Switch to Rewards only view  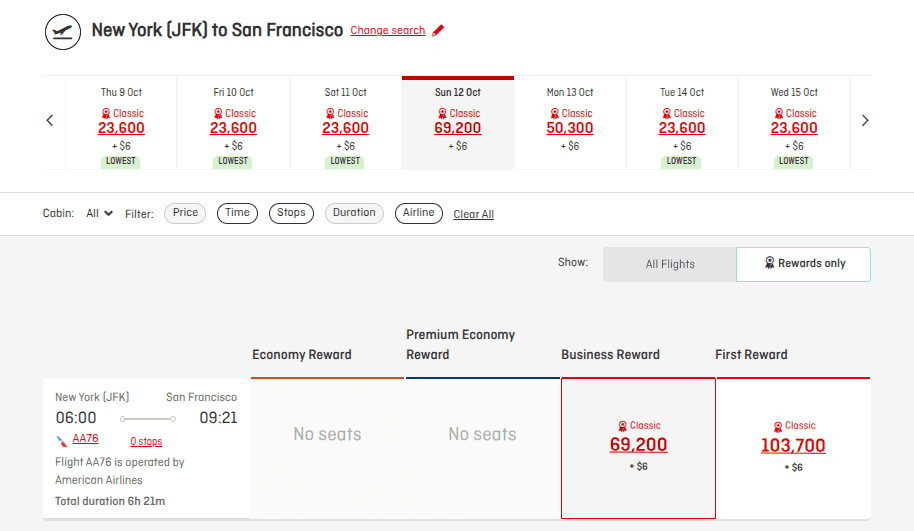point(803,264)
